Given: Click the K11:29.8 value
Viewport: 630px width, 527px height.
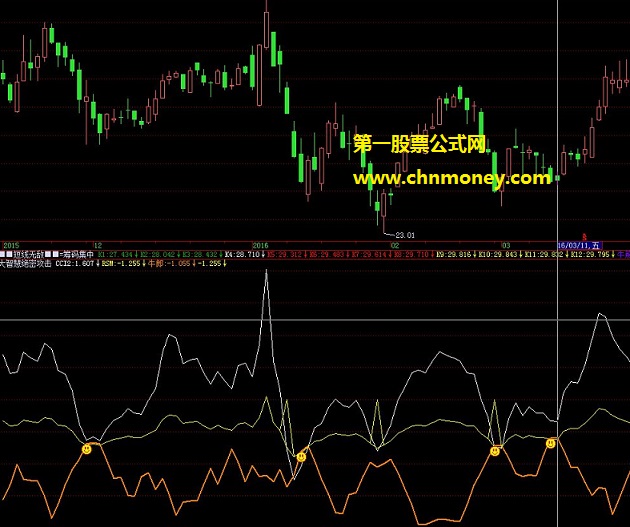Looking at the screenshot, I should point(546,254).
